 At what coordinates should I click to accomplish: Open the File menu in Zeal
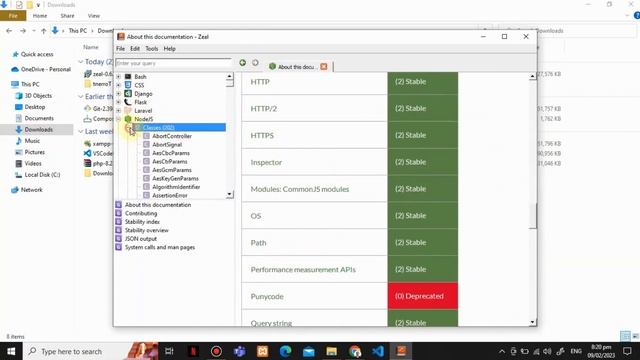120,49
